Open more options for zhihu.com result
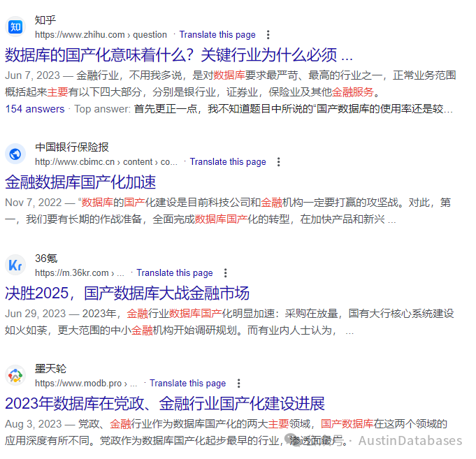This screenshot has height=459, width=476. (x=268, y=35)
